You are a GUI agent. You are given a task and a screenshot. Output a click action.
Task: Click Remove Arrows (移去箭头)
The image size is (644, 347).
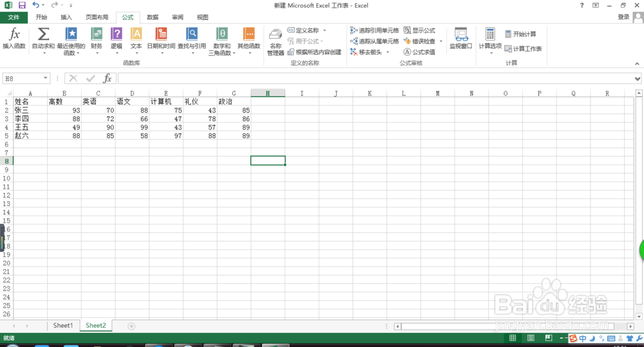[366, 52]
